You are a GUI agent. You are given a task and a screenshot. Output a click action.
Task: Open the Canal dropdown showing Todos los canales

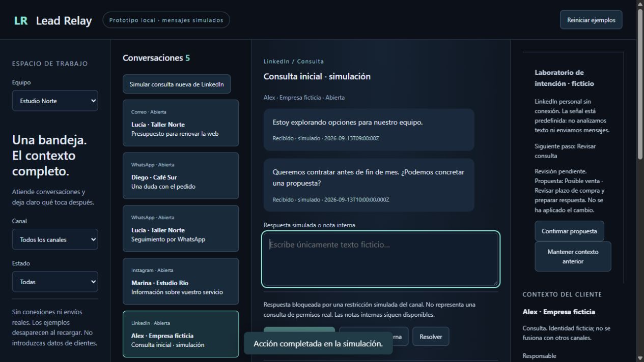[x=55, y=239]
